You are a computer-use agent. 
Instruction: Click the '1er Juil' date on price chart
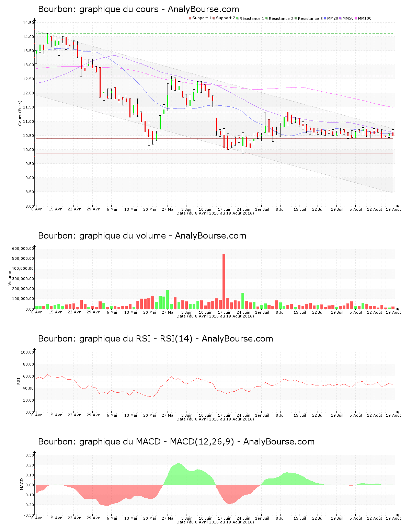(262, 209)
